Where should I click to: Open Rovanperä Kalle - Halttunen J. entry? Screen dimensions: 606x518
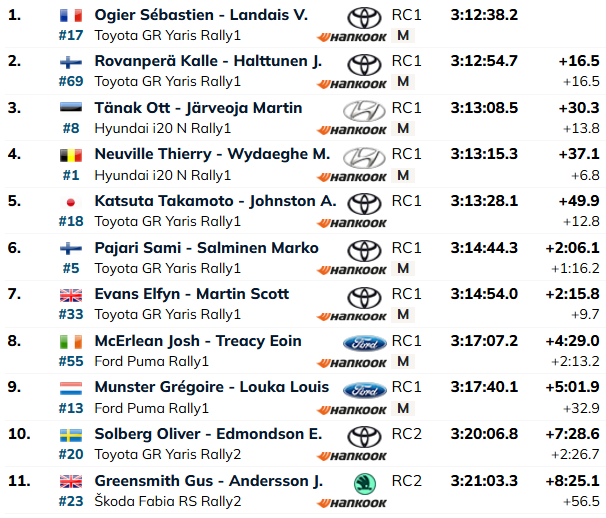pyautogui.click(x=208, y=61)
